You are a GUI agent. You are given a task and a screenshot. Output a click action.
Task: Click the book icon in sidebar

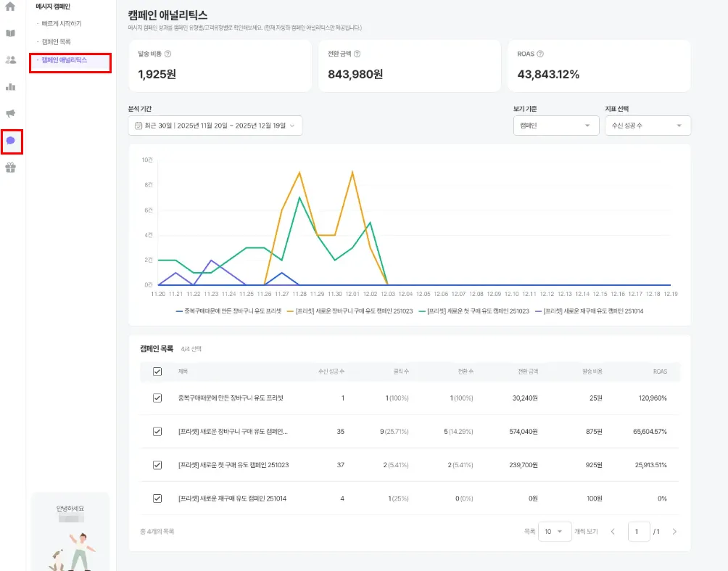point(10,33)
